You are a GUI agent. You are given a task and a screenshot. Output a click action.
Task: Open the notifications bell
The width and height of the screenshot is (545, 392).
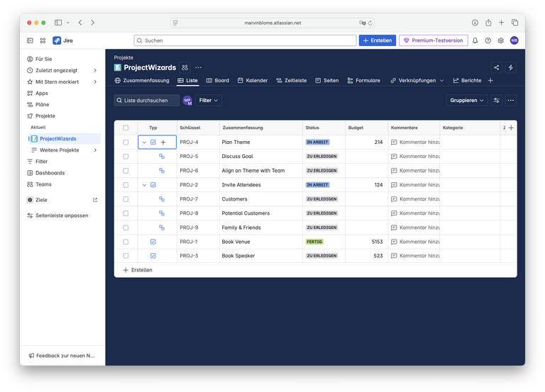(475, 40)
